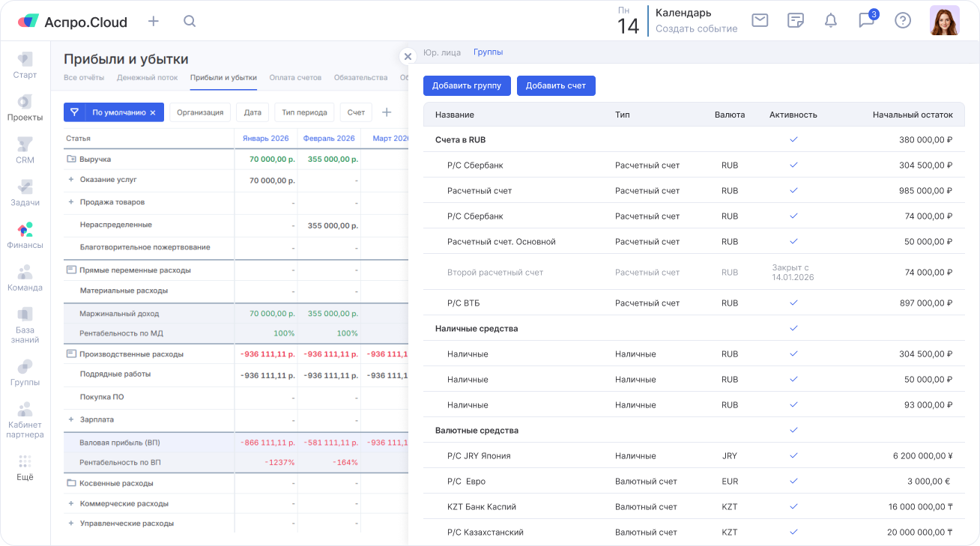Open Финансы in the sidebar
Viewport: 980px width, 546px height.
coord(25,235)
